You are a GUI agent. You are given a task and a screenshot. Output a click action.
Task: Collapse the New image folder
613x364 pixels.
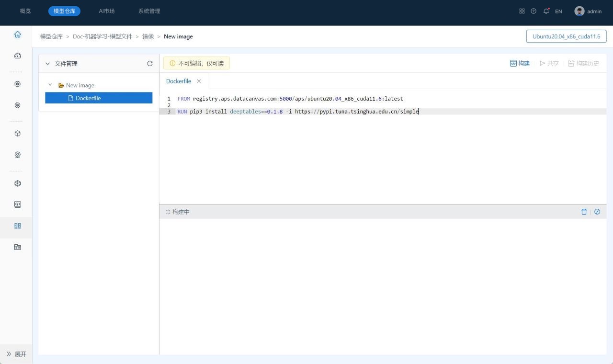(50, 85)
